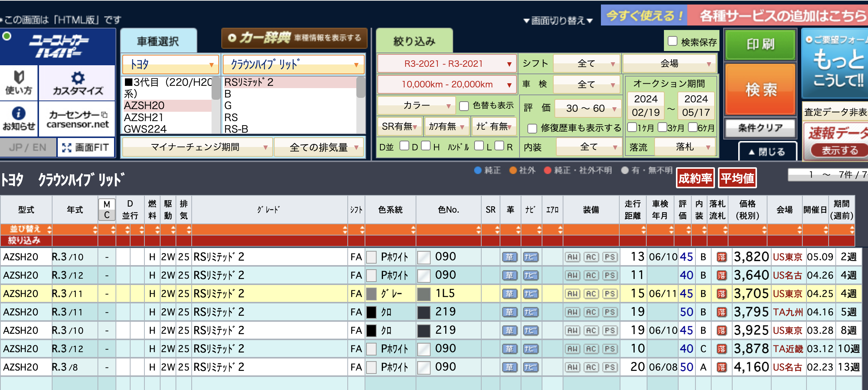868x390 pixels.
Task: Click the auction start date 2024 02/19 field
Action: (x=646, y=105)
